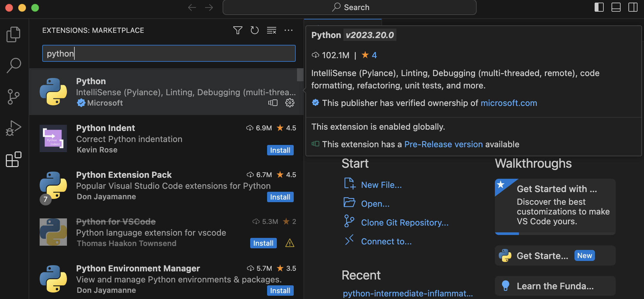This screenshot has height=299, width=644.
Task: Open the filter options for extensions
Action: click(x=238, y=30)
